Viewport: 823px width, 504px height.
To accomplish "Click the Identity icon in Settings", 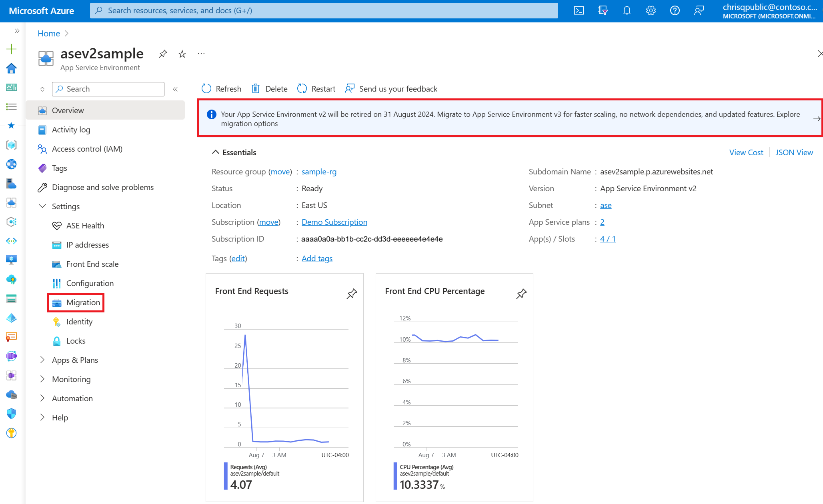I will point(58,321).
